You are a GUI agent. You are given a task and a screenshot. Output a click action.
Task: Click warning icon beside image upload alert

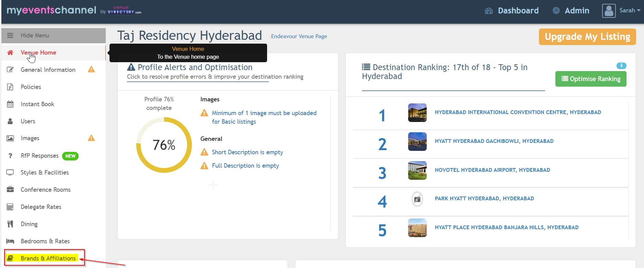click(x=204, y=113)
